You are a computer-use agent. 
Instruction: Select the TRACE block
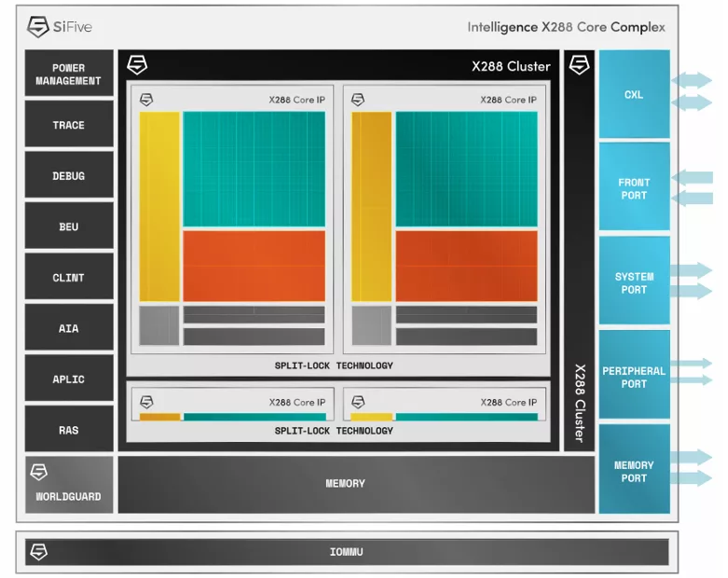tap(69, 124)
